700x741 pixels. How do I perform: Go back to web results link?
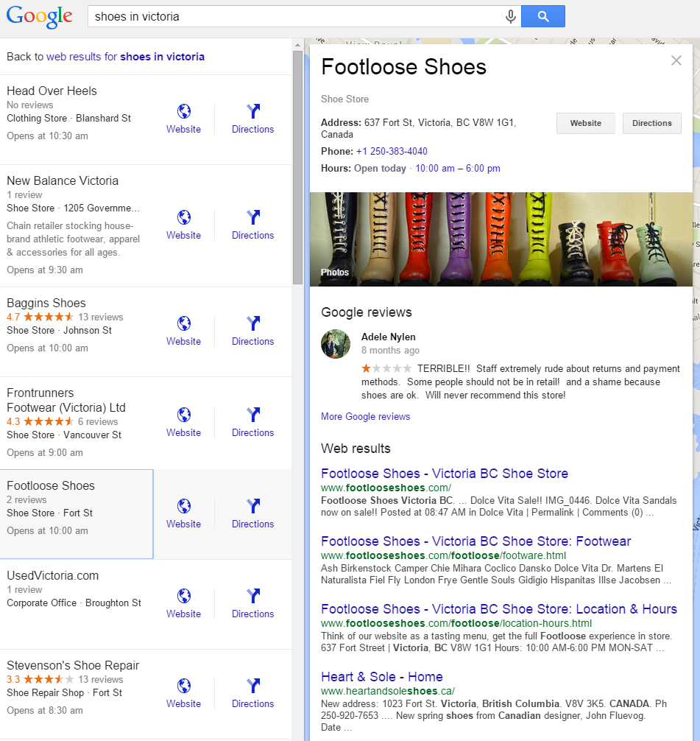click(125, 57)
